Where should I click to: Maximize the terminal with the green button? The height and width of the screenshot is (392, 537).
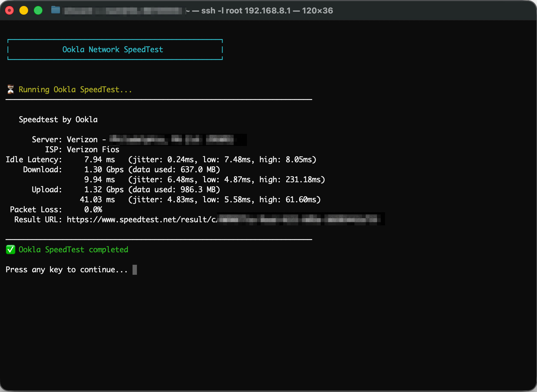pyautogui.click(x=38, y=10)
